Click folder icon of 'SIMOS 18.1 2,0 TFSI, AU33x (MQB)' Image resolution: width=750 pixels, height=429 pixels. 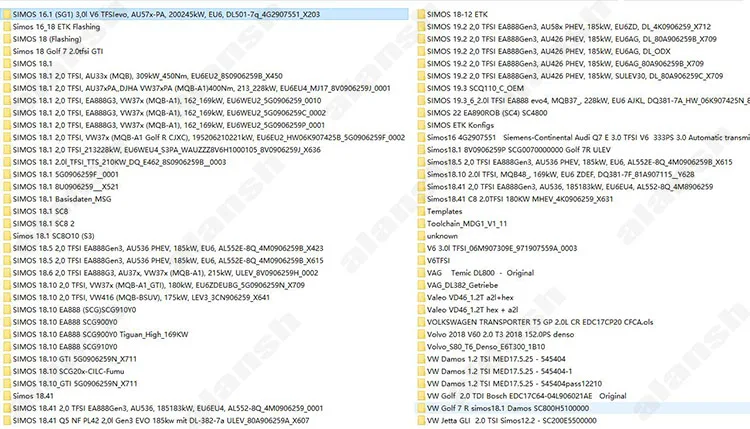[7, 76]
